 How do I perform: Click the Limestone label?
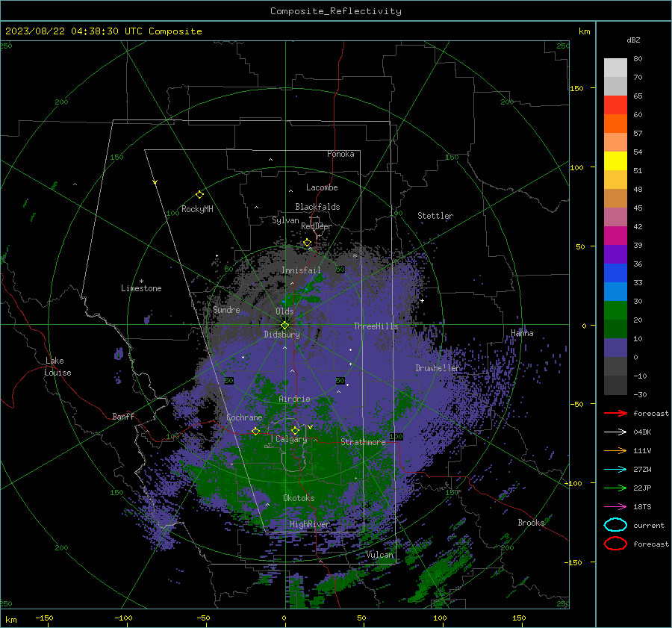(x=141, y=288)
